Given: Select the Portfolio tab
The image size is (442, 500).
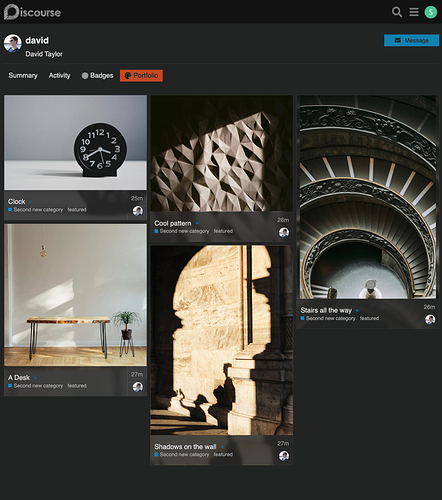Looking at the screenshot, I should [141, 76].
